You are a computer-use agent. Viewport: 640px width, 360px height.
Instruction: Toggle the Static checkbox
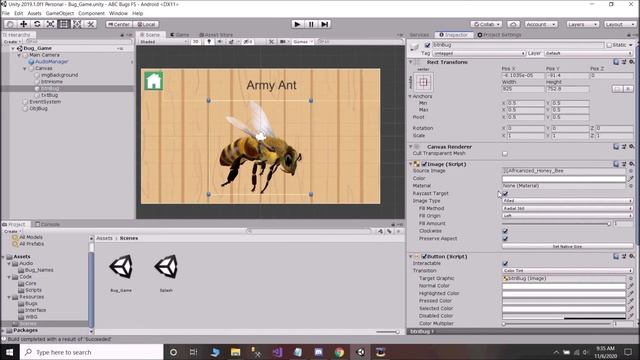pos(609,45)
